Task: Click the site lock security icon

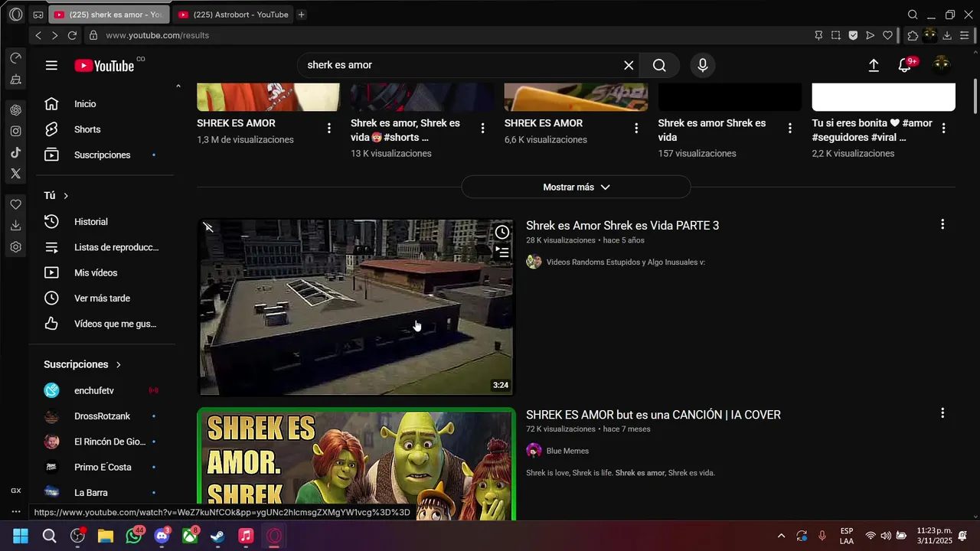Action: (93, 35)
